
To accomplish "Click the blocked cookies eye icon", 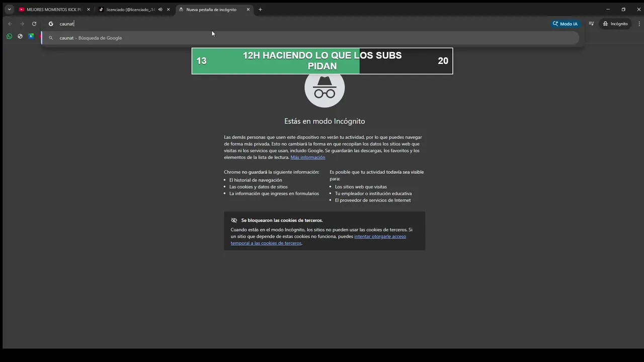I will click(234, 220).
